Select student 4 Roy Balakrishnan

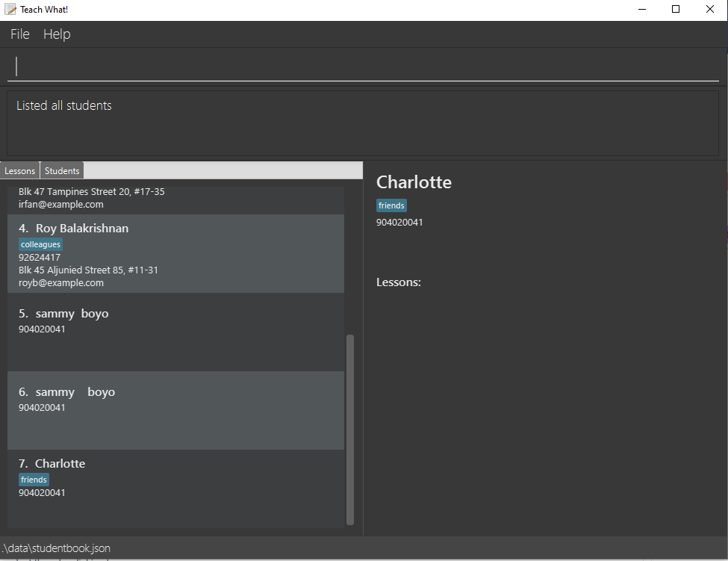click(x=175, y=253)
